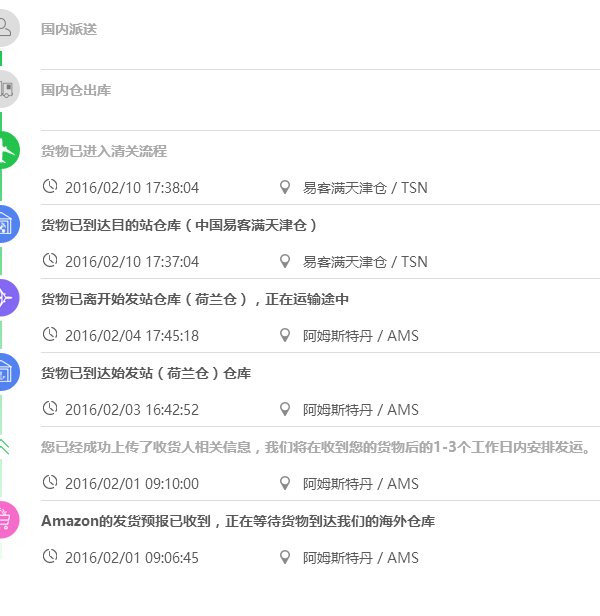Image resolution: width=600 pixels, height=616 pixels.
Task: Open the 国内仓出库 tracking step
Action: click(x=76, y=90)
